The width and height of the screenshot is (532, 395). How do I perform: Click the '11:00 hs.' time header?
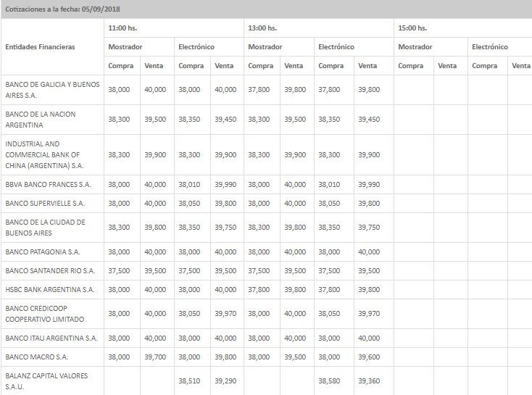(x=122, y=28)
